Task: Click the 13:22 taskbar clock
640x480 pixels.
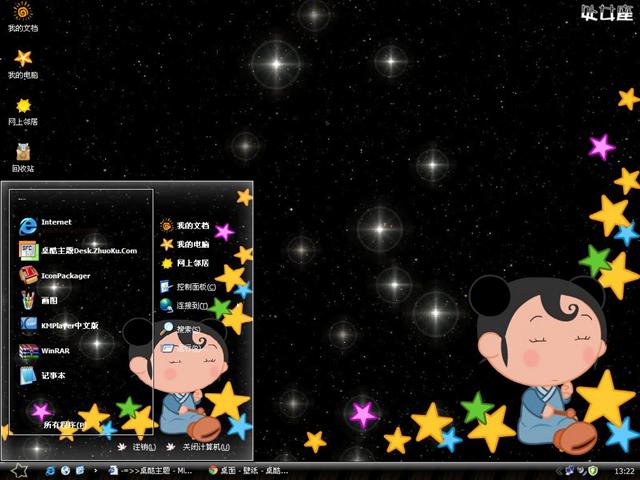Action: (x=624, y=471)
